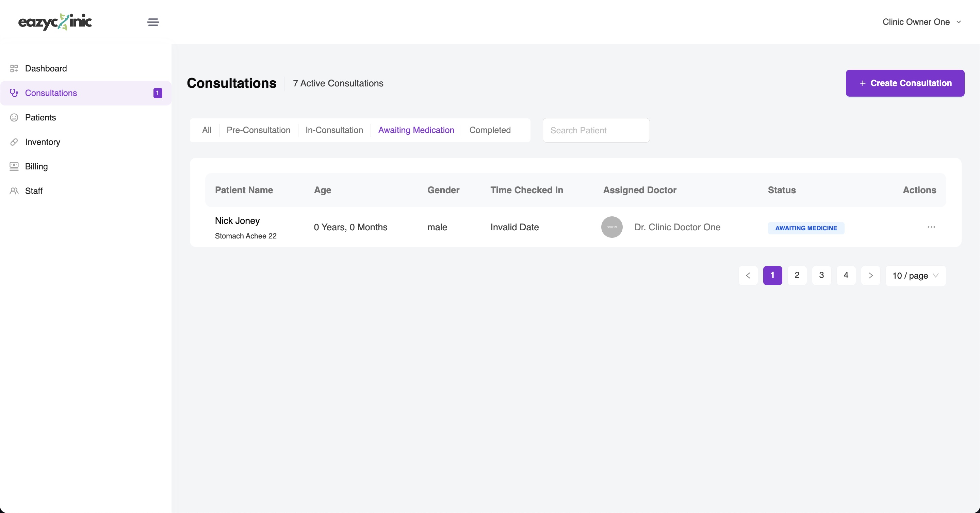Viewport: 980px width, 513px height.
Task: Open Consultations in the sidebar
Action: click(x=86, y=93)
